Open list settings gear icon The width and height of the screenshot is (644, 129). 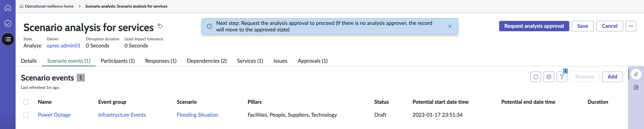coord(548,77)
